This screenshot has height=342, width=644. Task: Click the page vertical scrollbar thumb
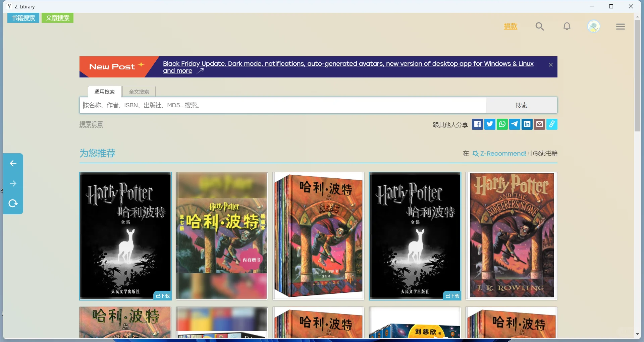tap(637, 75)
